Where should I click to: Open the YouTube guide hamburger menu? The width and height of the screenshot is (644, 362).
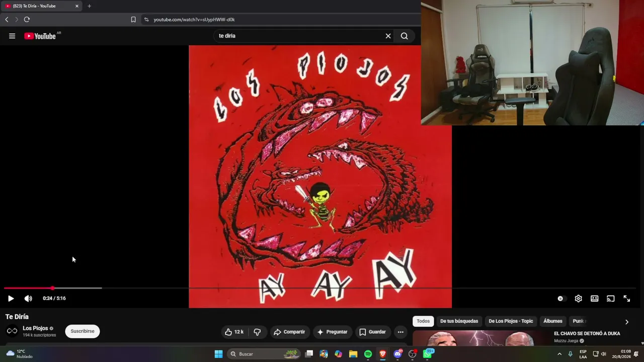click(x=12, y=36)
